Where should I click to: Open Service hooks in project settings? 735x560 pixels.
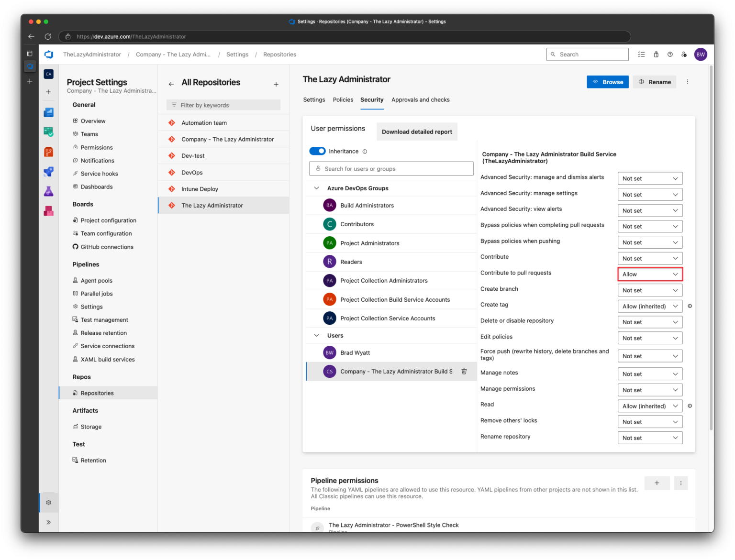tap(99, 174)
